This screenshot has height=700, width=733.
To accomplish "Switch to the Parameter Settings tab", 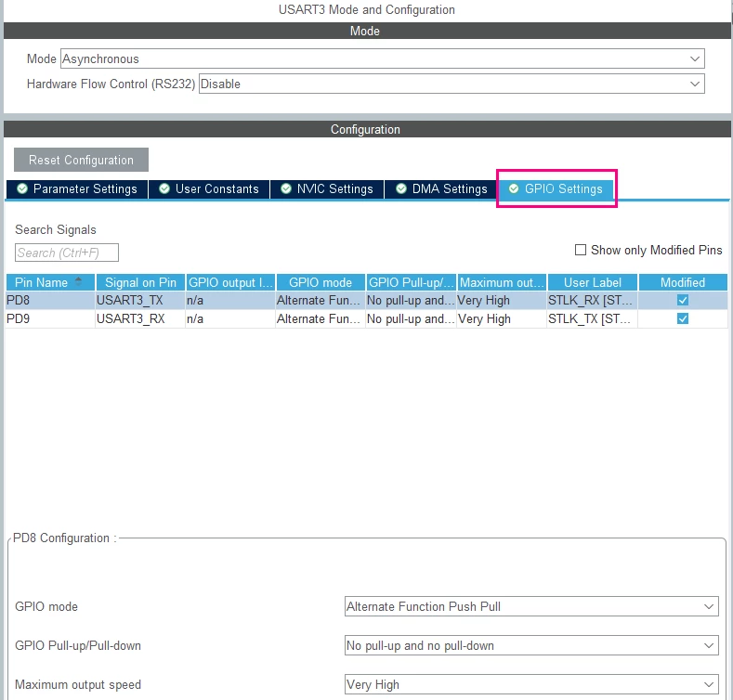I will [77, 189].
